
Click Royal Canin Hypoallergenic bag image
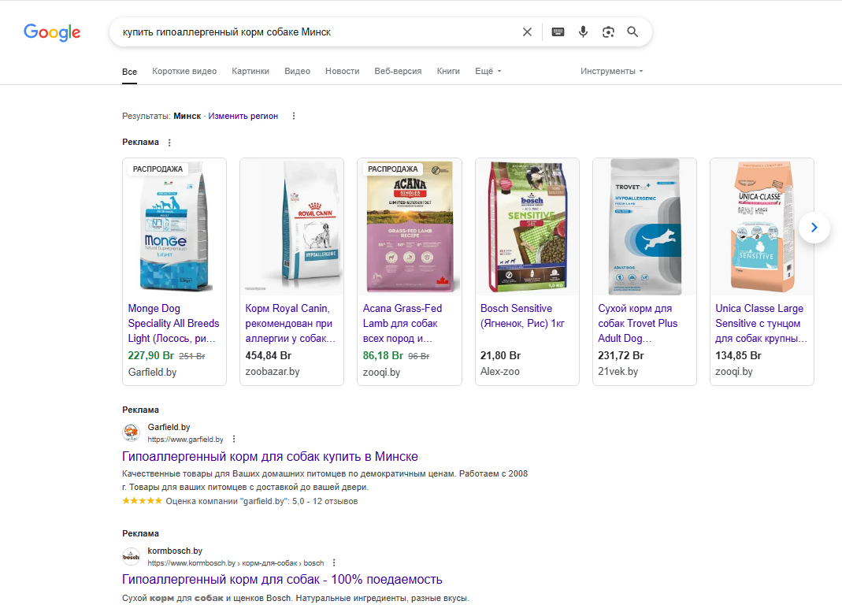[291, 227]
